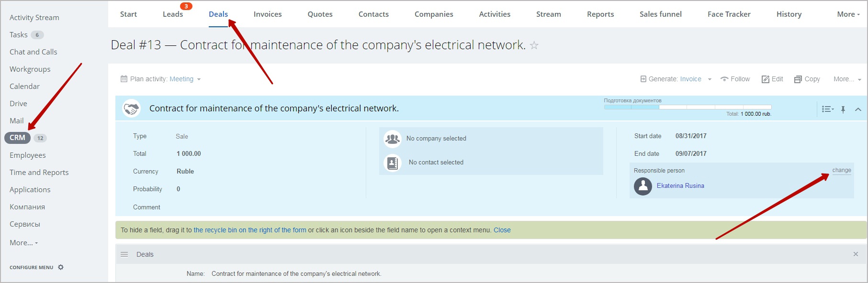Click the Copy icon

pos(798,79)
